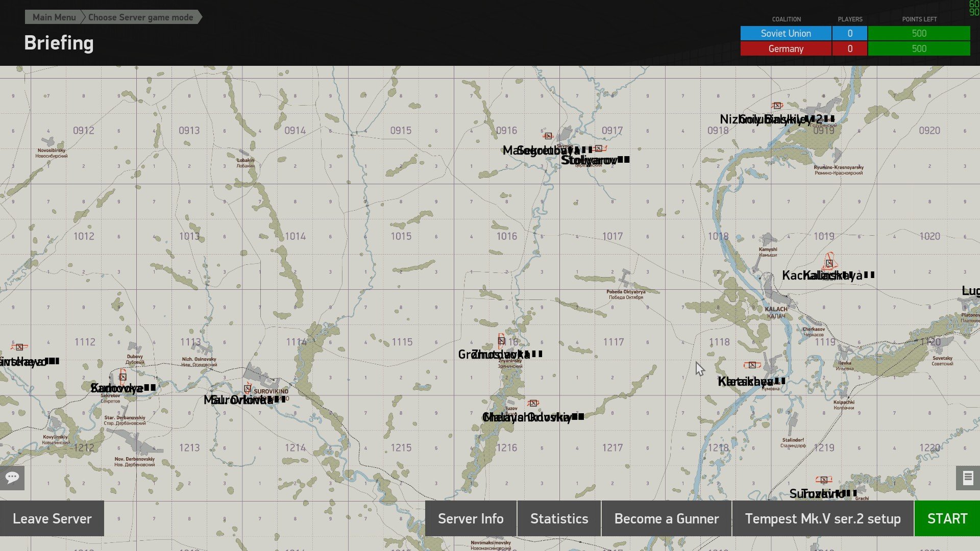Select airfield icon above Zhutov label
This screenshot has height=551, width=980.
pos(502,341)
